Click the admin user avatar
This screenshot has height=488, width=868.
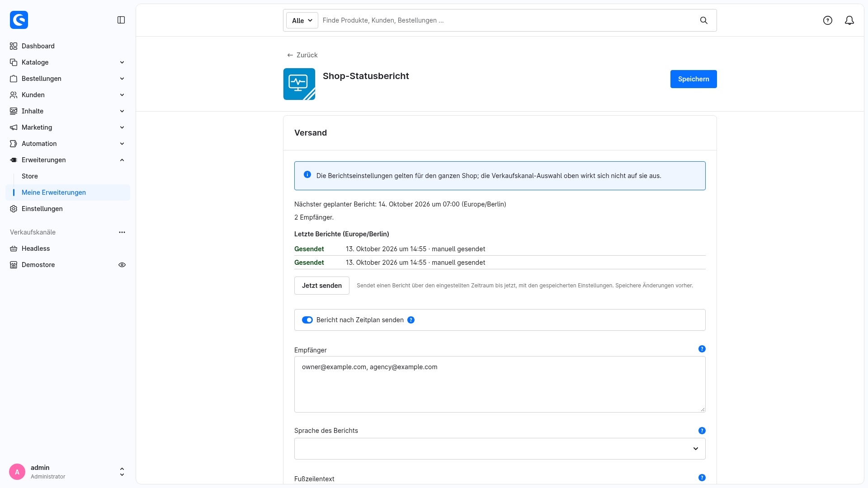click(17, 472)
